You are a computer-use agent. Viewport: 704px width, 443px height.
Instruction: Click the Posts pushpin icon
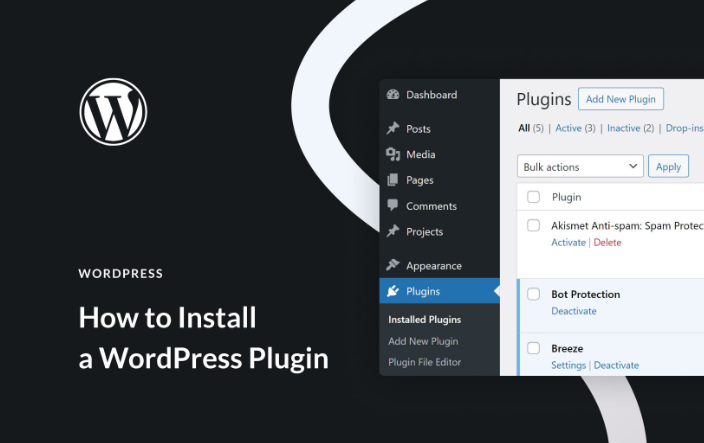click(x=393, y=128)
